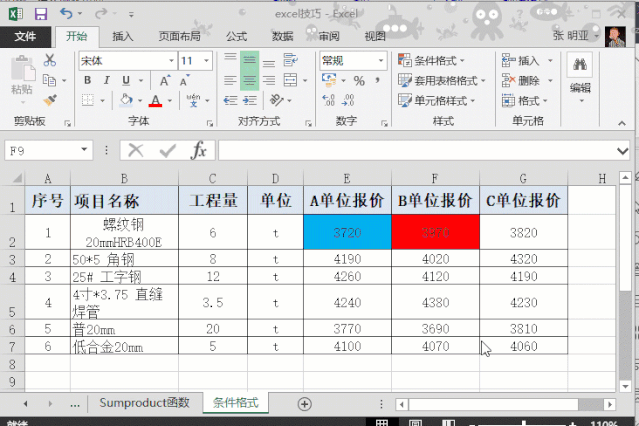Image resolution: width=639 pixels, height=426 pixels.
Task: Click the Insert Function fx icon
Action: (x=199, y=150)
